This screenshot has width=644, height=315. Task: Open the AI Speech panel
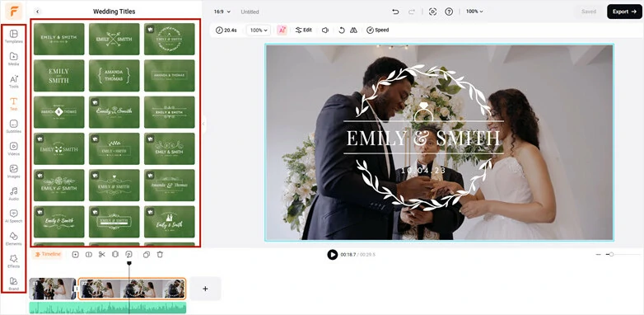click(x=13, y=216)
